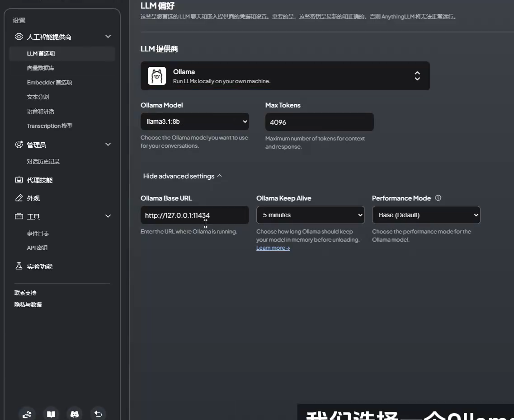The image size is (514, 420).
Task: Open the Ollama Model dropdown
Action: (195, 121)
